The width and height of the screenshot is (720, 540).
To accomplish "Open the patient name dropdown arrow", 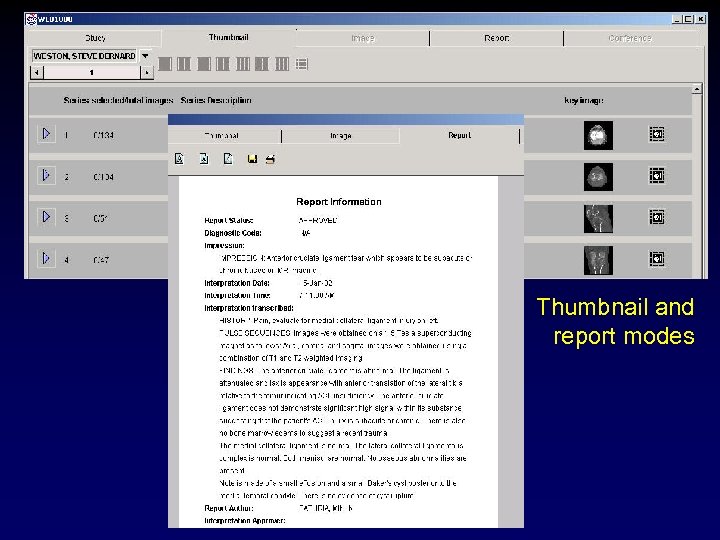I will [145, 56].
